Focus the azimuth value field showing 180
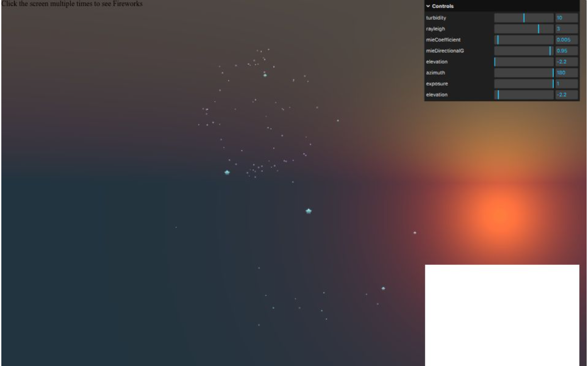The height and width of the screenshot is (366, 588). pyautogui.click(x=566, y=73)
